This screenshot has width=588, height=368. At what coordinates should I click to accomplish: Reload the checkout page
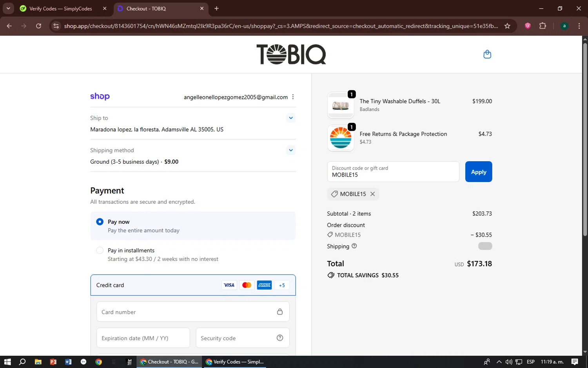point(38,26)
